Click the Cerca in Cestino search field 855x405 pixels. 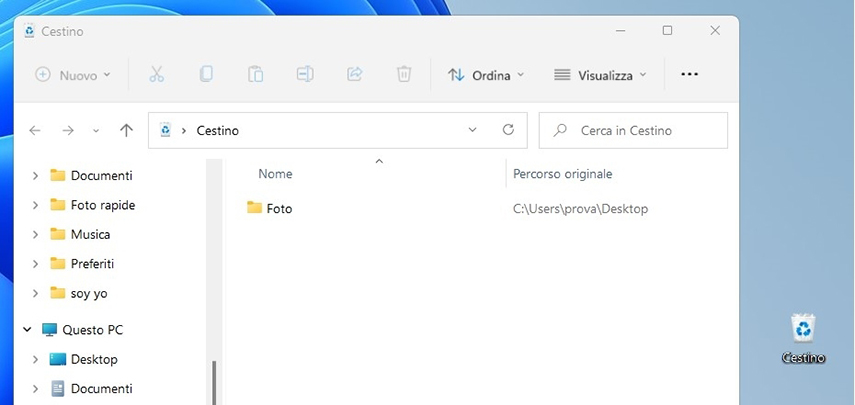(x=633, y=130)
